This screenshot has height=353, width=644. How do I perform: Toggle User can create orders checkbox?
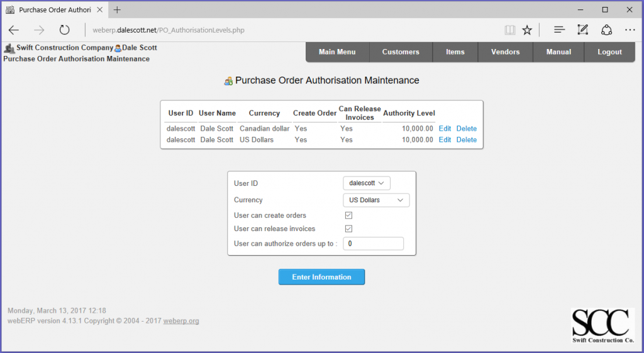[x=348, y=215]
